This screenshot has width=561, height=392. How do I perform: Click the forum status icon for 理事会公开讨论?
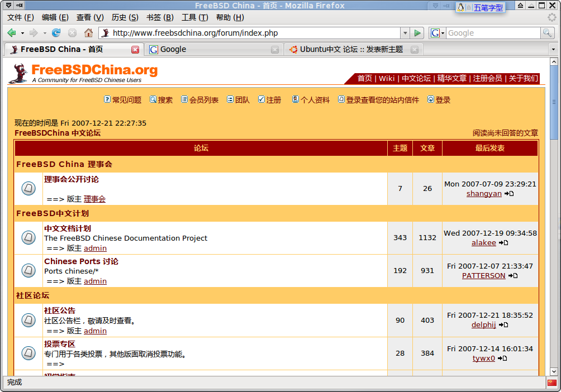click(x=28, y=189)
